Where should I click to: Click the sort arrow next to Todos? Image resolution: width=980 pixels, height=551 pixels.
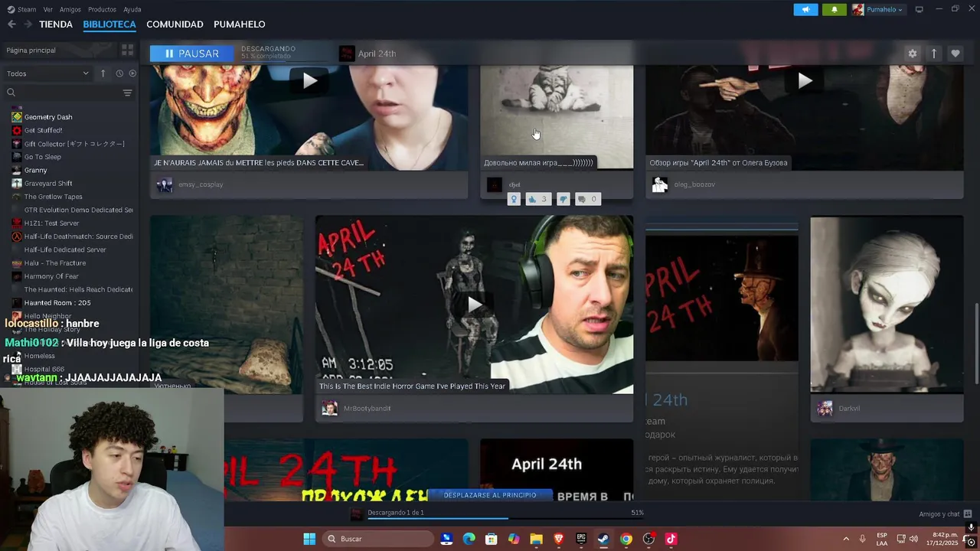[103, 73]
